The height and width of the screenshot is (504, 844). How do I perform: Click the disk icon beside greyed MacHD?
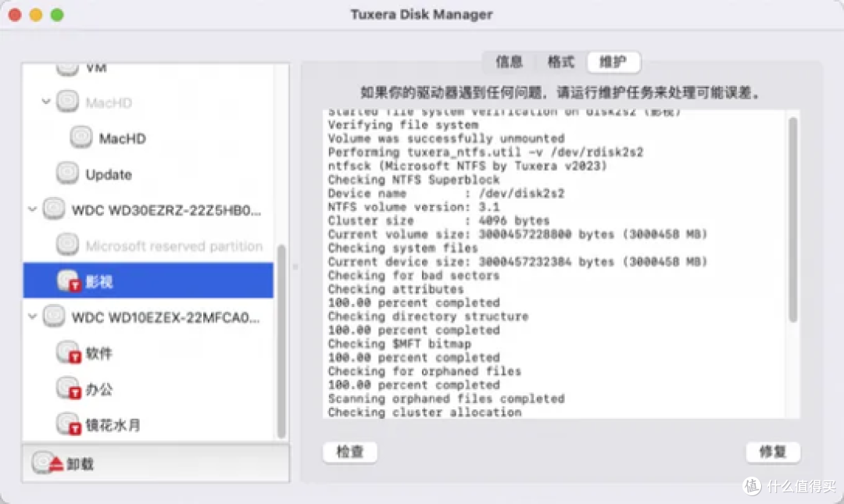coord(67,102)
